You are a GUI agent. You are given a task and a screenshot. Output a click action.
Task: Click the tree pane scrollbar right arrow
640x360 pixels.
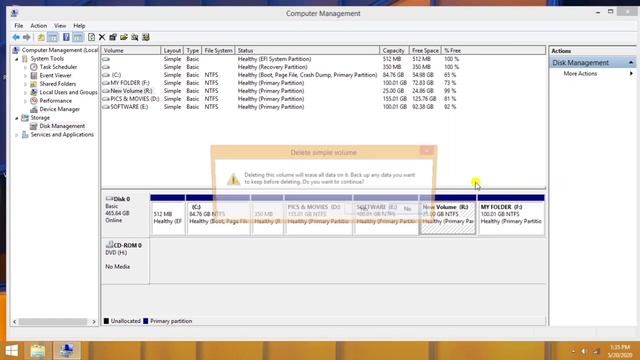pos(94,322)
